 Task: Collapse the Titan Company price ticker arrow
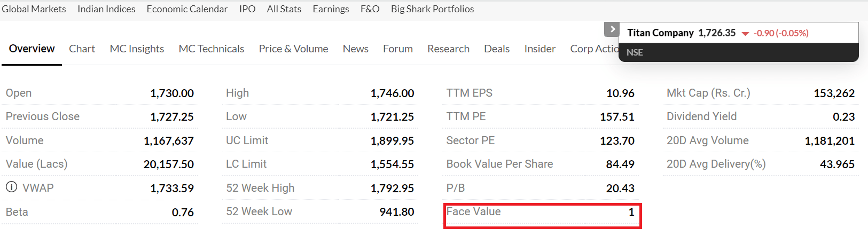612,29
